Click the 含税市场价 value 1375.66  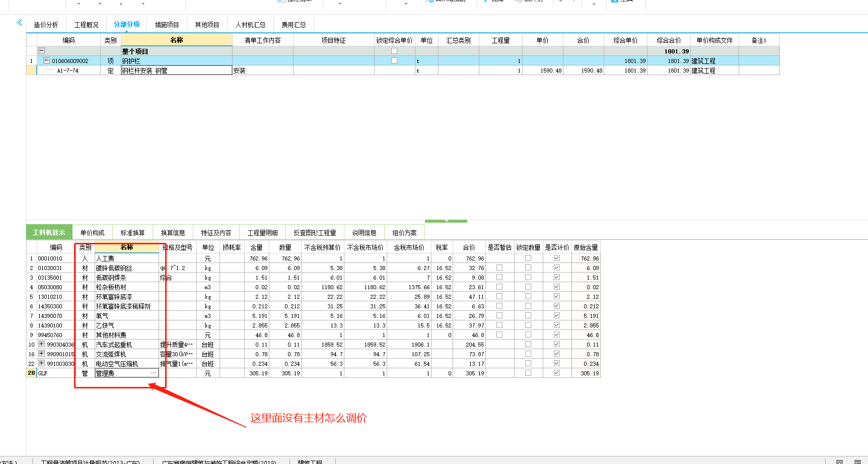[x=419, y=287]
